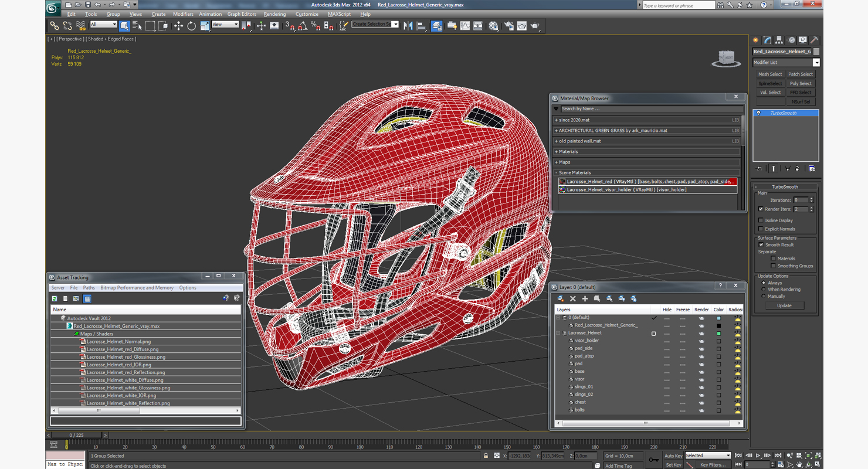The width and height of the screenshot is (868, 469).
Task: Click Delete layer X icon in Layer dialog
Action: (x=573, y=298)
